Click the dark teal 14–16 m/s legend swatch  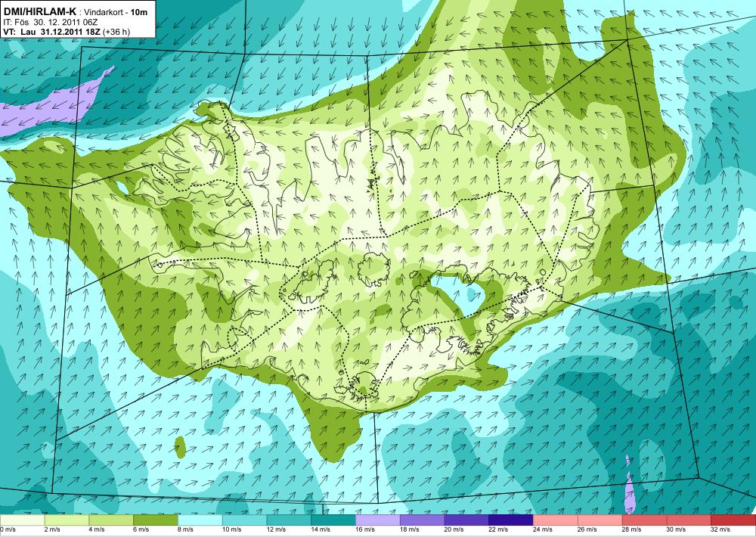333,520
